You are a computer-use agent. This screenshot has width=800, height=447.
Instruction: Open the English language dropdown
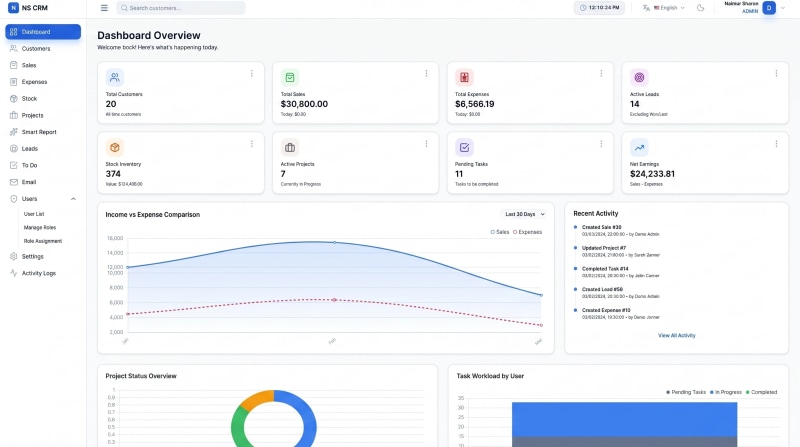tap(669, 8)
